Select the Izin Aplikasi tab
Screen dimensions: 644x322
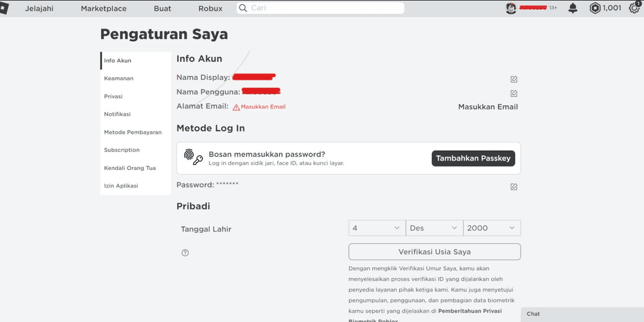tap(135, 186)
